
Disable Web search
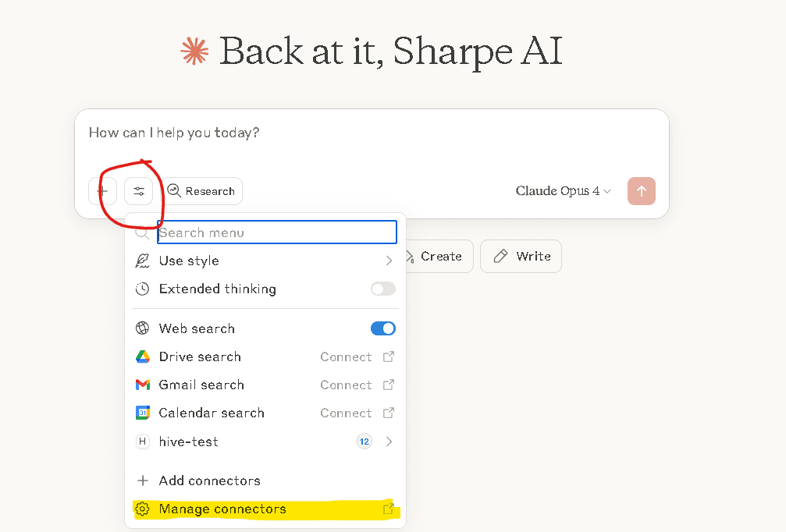point(382,328)
